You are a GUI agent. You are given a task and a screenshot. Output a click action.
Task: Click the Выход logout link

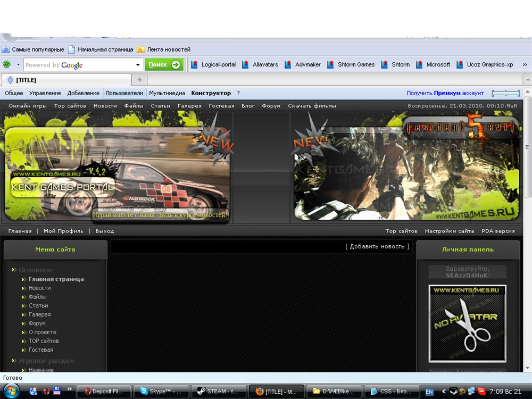click(x=104, y=231)
